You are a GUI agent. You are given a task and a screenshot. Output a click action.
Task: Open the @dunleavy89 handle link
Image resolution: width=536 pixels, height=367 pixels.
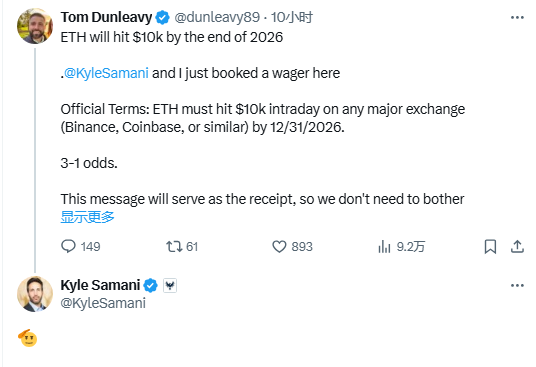tap(217, 17)
